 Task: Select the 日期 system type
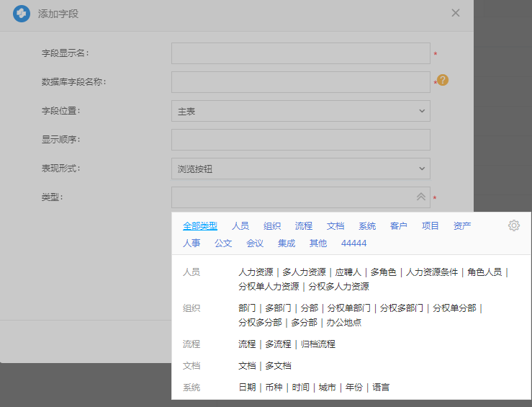pos(247,388)
